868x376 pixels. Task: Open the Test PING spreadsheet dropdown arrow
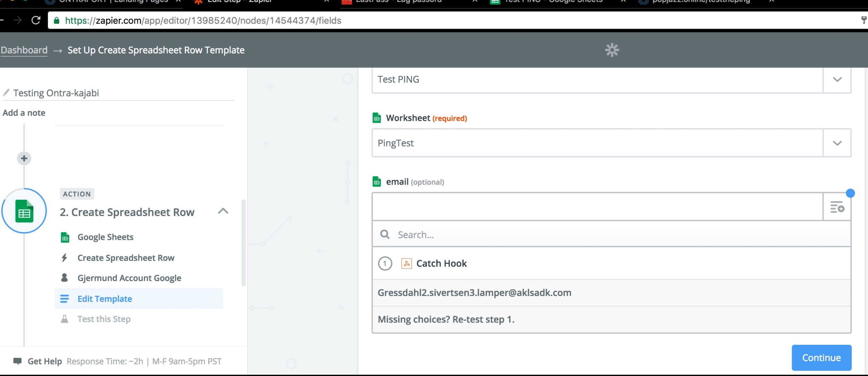click(837, 79)
